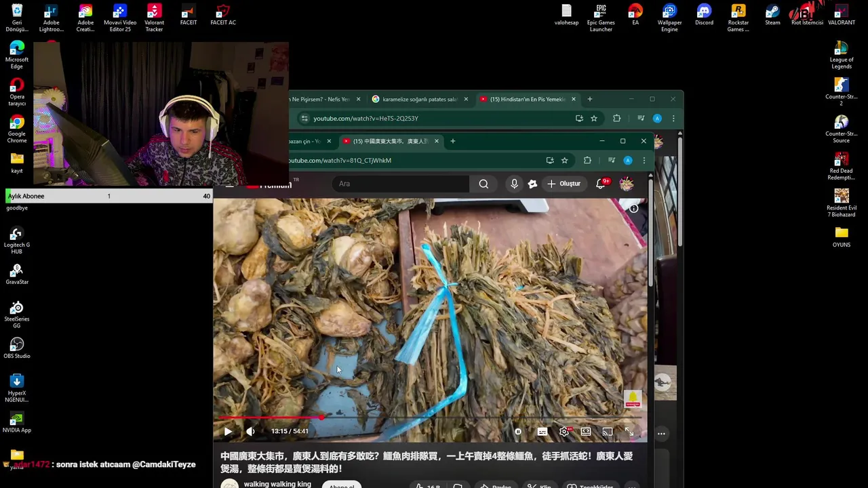
Task: Select the OYUNS folder on the desktop
Action: coord(842,237)
